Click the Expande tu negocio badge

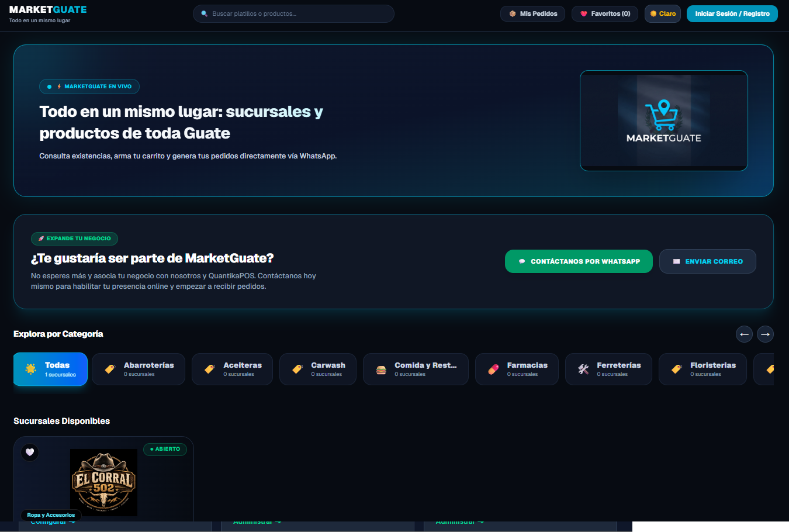click(74, 239)
